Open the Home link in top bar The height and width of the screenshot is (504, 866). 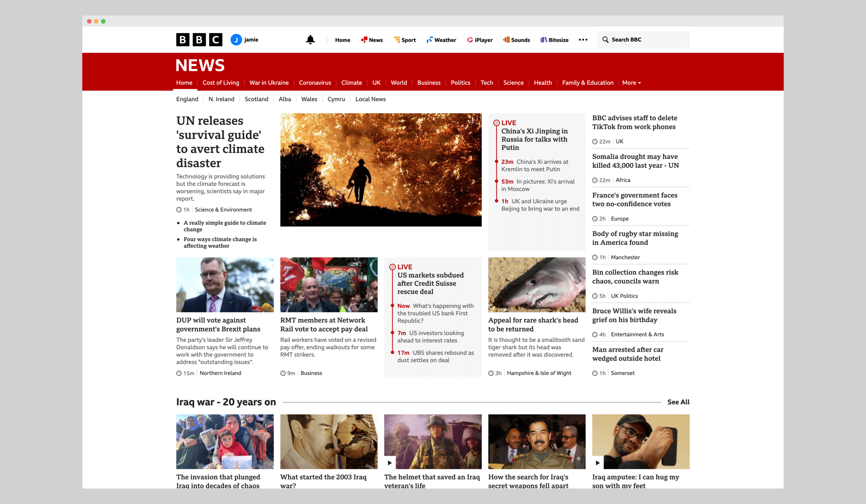tap(343, 40)
